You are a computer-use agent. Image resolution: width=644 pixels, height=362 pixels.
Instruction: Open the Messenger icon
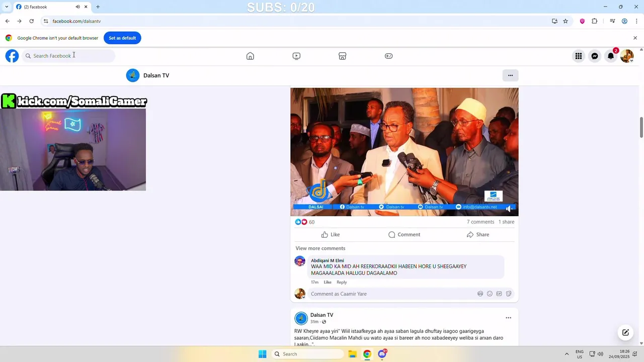point(595,56)
